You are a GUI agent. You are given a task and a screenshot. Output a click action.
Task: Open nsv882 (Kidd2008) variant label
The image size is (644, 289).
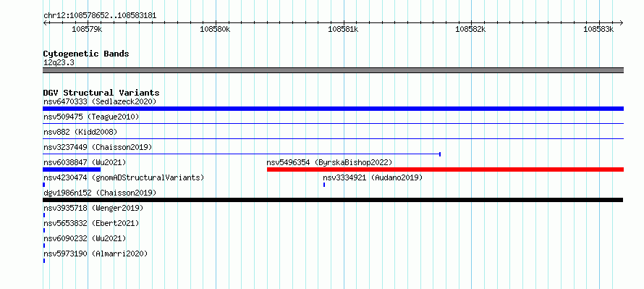pos(80,132)
